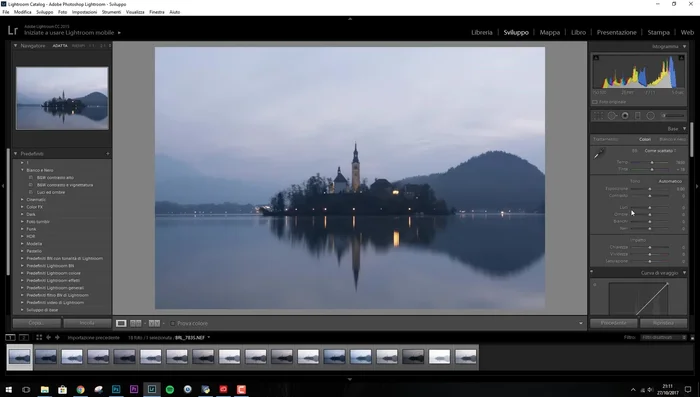This screenshot has width=700, height=397.
Task: Open the Impostazioni menu
Action: pyautogui.click(x=84, y=12)
